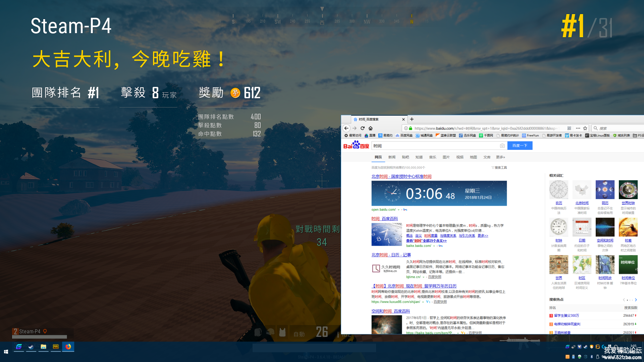Open hot search 留学生骗父300万

(x=567, y=315)
